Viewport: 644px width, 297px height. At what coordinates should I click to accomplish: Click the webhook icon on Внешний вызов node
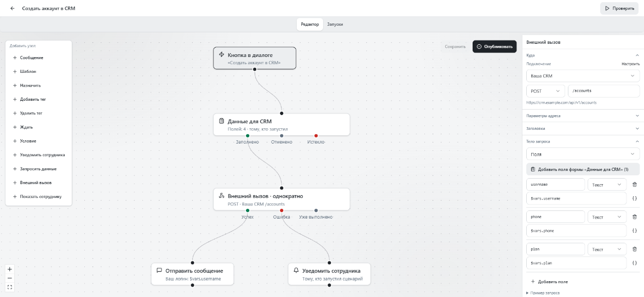pyautogui.click(x=221, y=196)
